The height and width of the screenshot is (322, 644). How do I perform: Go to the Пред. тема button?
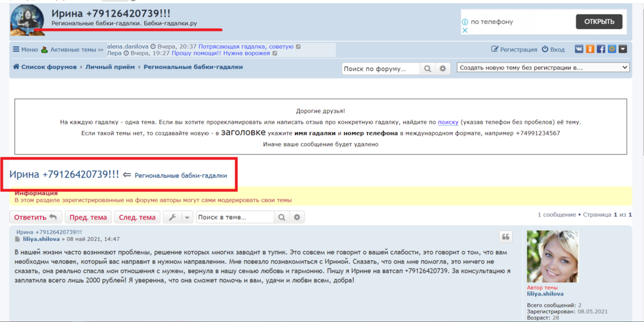(88, 218)
